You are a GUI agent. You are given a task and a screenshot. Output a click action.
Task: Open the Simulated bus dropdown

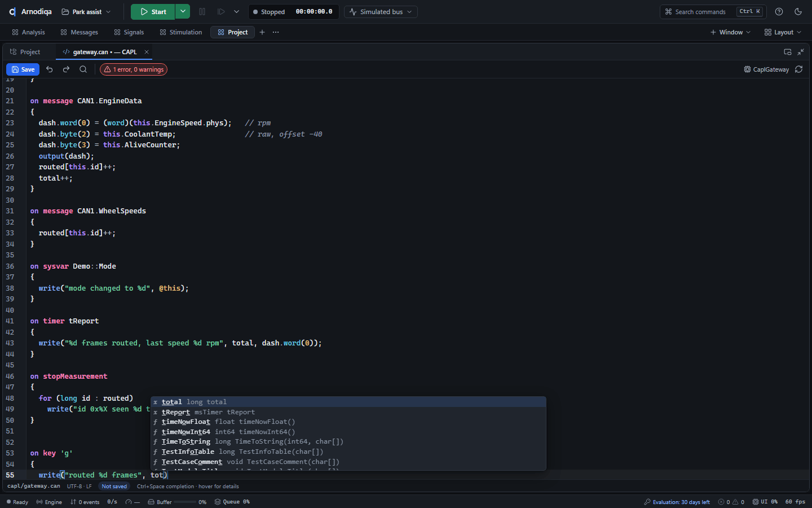(381, 12)
